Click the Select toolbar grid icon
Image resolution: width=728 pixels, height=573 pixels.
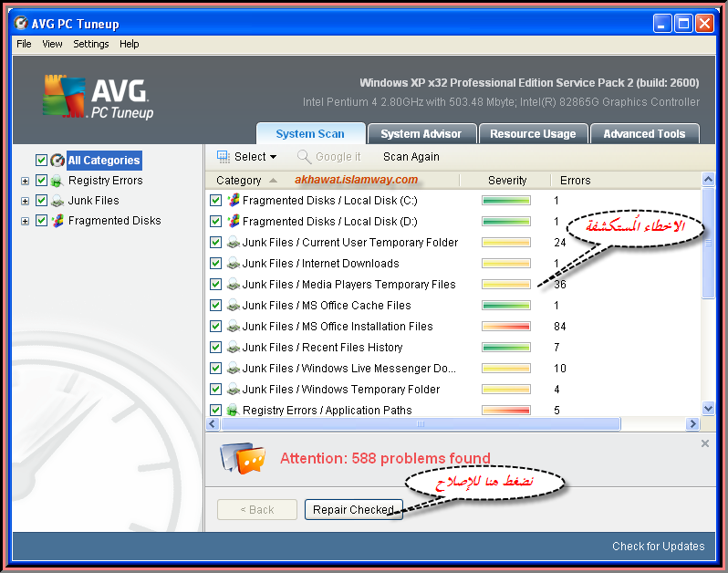click(x=224, y=157)
